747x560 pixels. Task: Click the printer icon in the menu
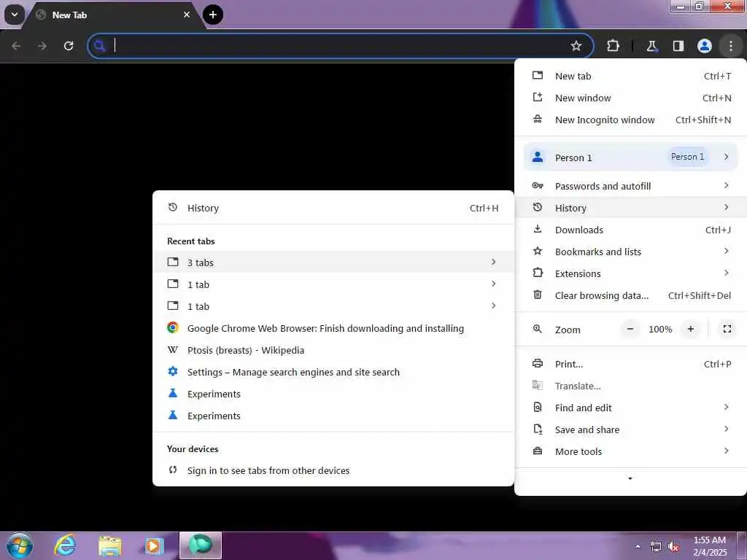tap(538, 364)
